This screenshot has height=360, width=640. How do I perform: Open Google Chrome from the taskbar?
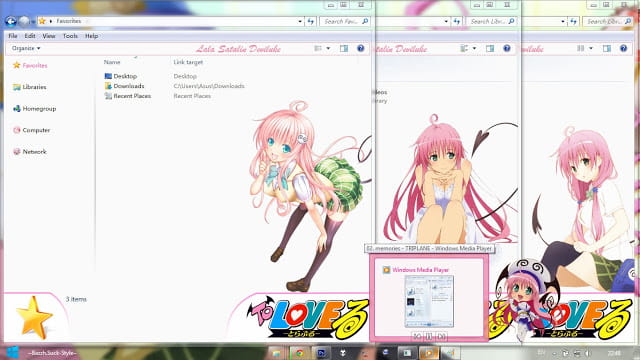pos(300,353)
